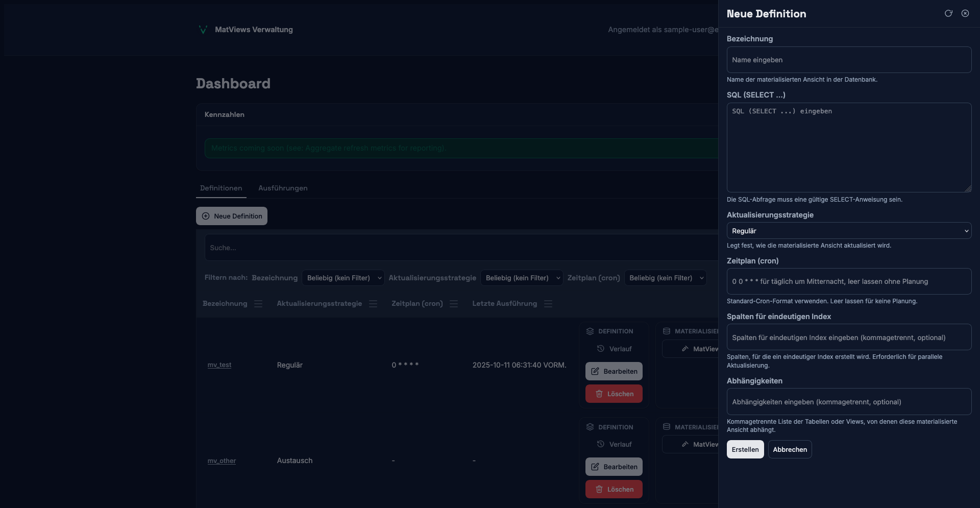Viewport: 980px width, 508px height.
Task: Open Aktualisierungsstrategie dropdown set to Regulär
Action: 849,231
